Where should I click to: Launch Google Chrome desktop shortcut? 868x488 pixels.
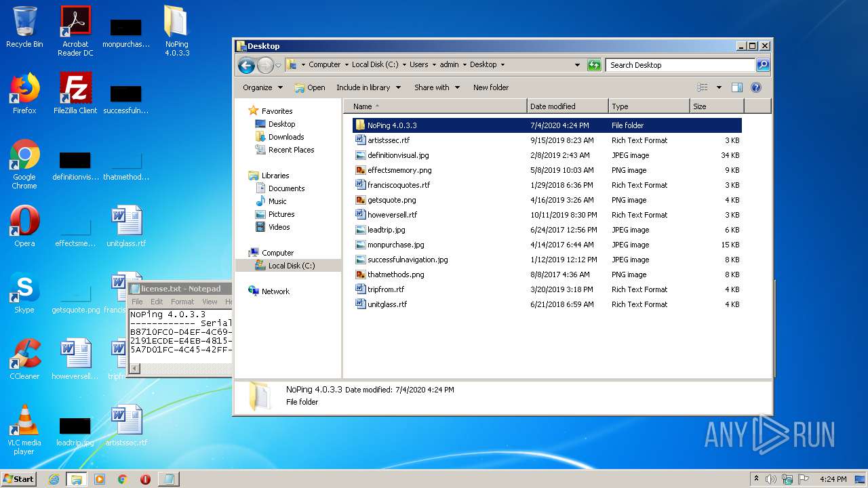pos(24,164)
